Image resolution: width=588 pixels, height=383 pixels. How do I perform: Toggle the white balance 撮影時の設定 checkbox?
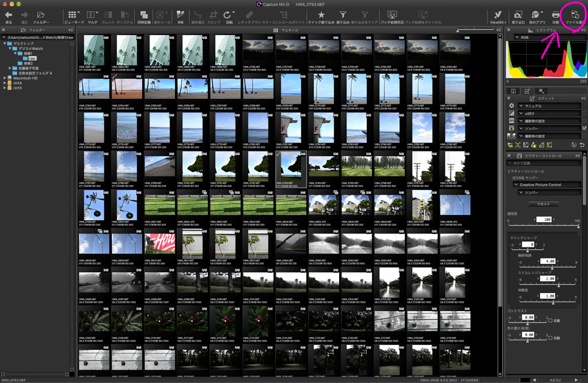pyautogui.click(x=584, y=120)
